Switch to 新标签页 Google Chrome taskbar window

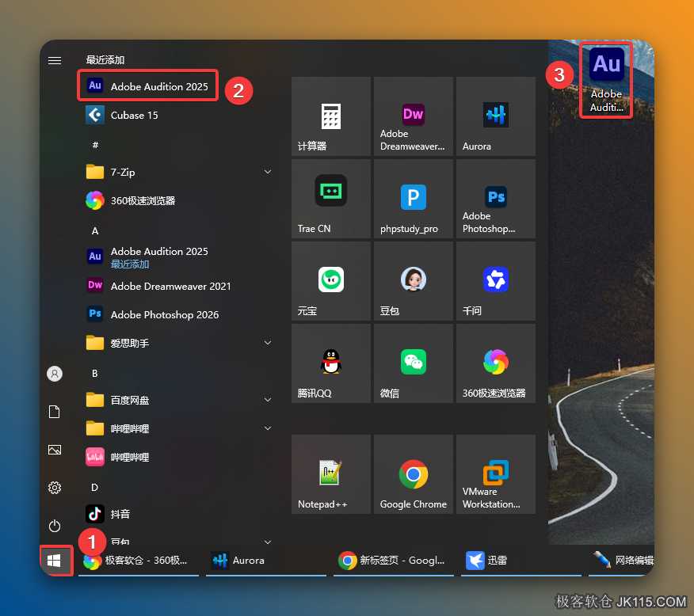click(x=394, y=561)
